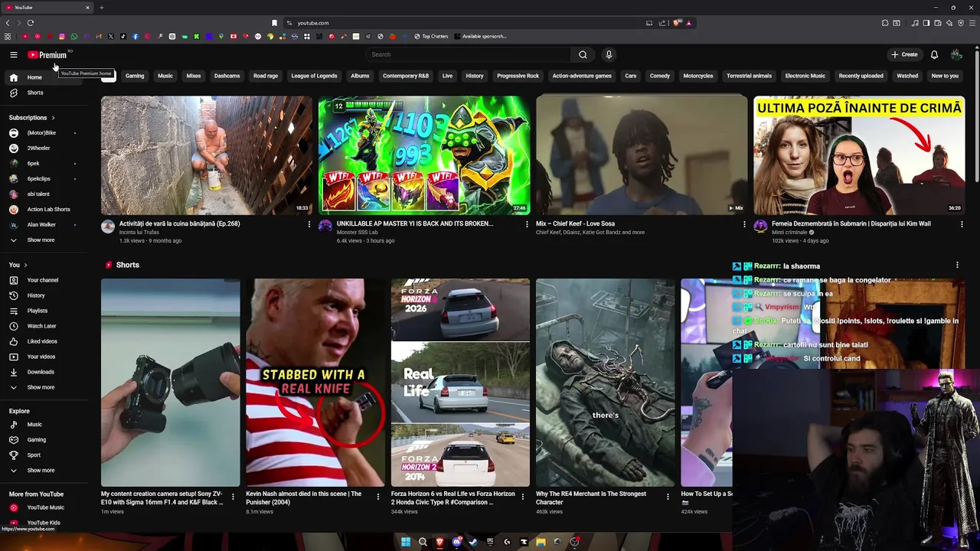The image size is (980, 551).
Task: Open options menu for Femeia Dezmembrată video
Action: coord(962,224)
